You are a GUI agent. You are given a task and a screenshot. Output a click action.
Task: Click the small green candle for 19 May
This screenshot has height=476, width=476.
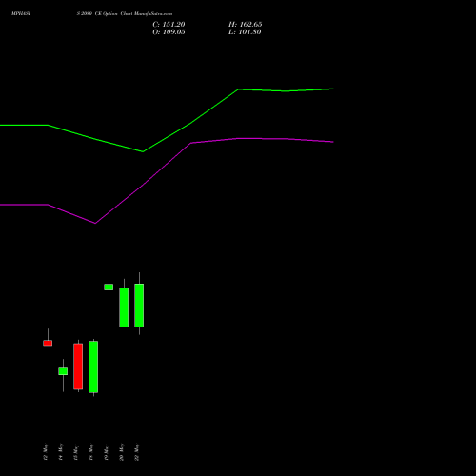click(109, 287)
